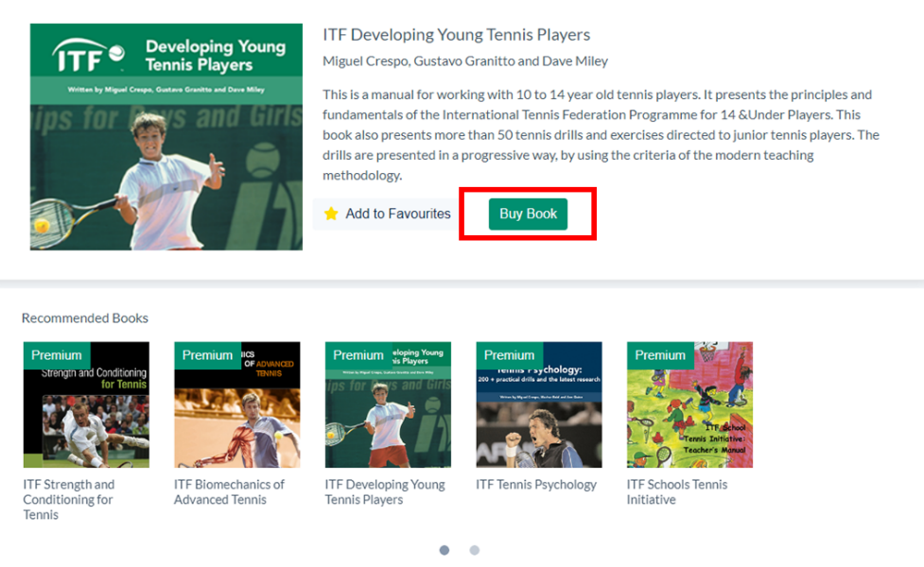Click Premium badge on Tennis Psychology book

(x=509, y=355)
